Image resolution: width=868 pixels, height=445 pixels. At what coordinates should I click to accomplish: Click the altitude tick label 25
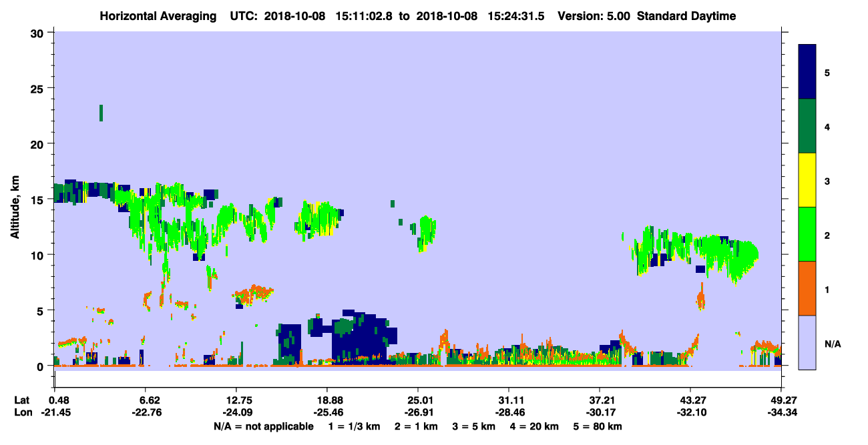tap(39, 88)
